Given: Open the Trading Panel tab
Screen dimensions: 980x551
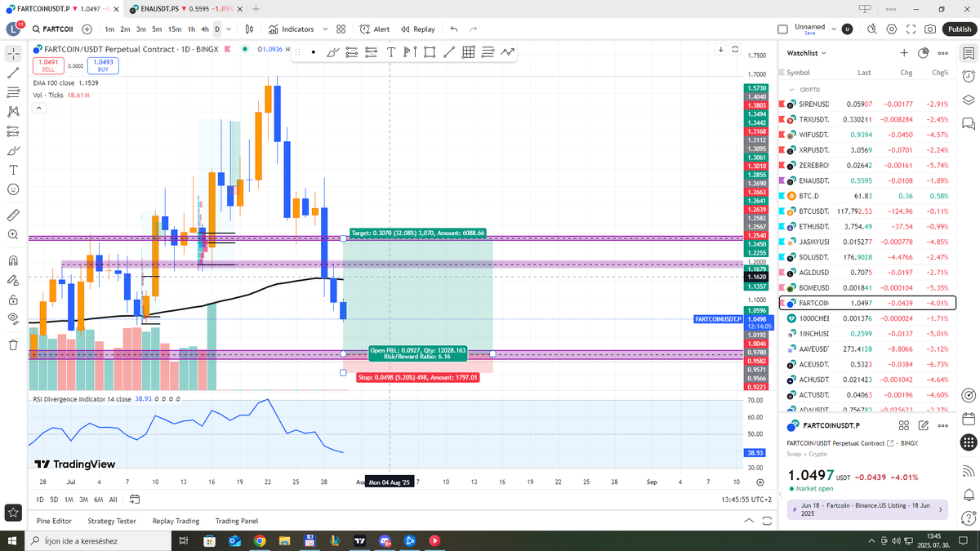Looking at the screenshot, I should tap(237, 521).
